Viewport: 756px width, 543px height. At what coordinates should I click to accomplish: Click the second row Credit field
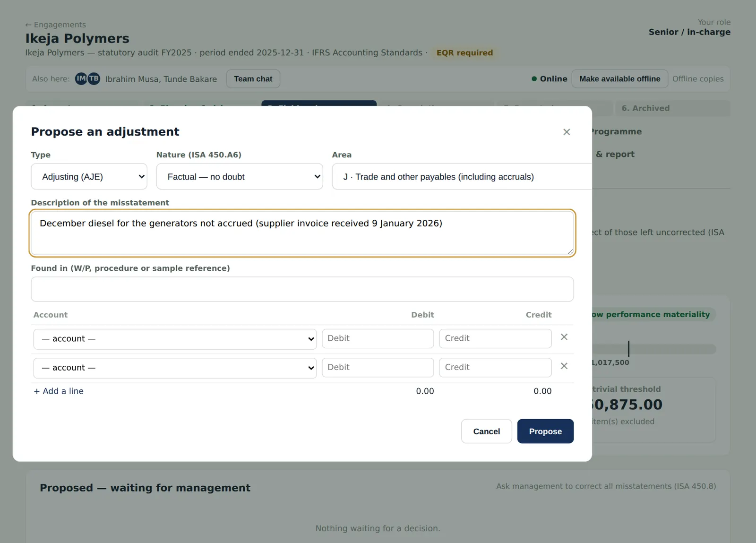point(495,368)
